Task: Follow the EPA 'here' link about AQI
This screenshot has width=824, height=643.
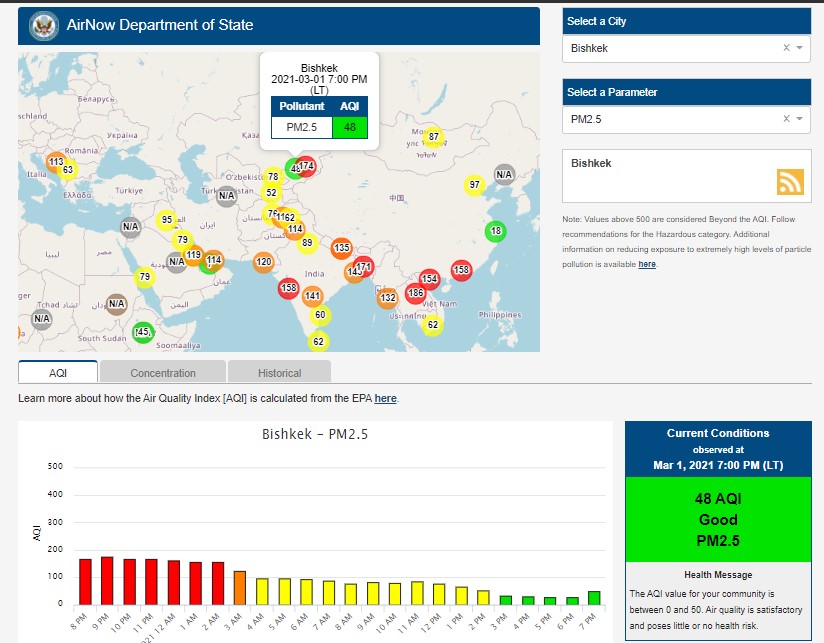Action: click(x=386, y=399)
